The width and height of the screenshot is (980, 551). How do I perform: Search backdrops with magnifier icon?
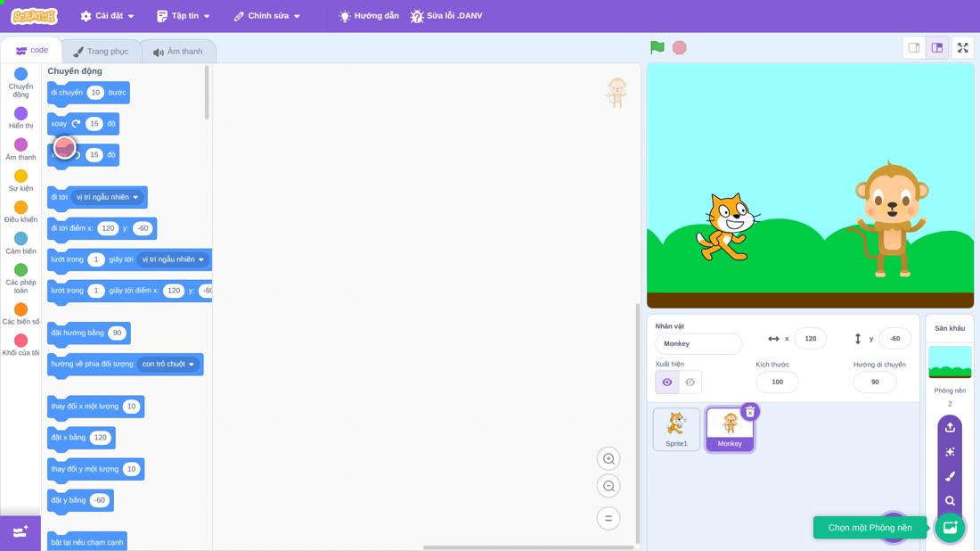(x=950, y=500)
